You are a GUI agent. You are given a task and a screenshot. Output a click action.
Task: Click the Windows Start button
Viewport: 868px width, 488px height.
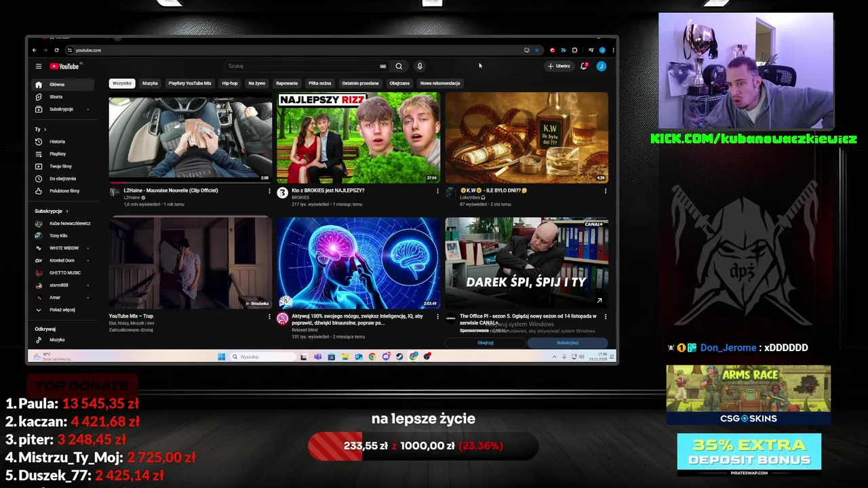221,357
